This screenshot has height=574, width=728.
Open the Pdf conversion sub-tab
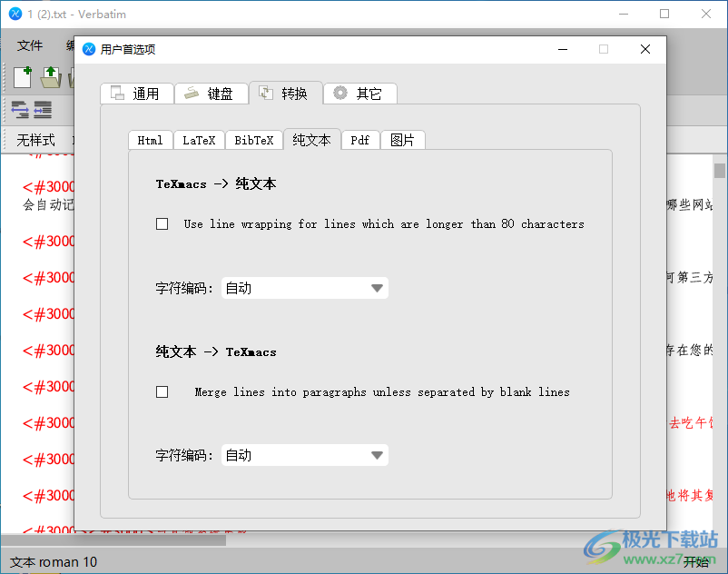coord(360,140)
